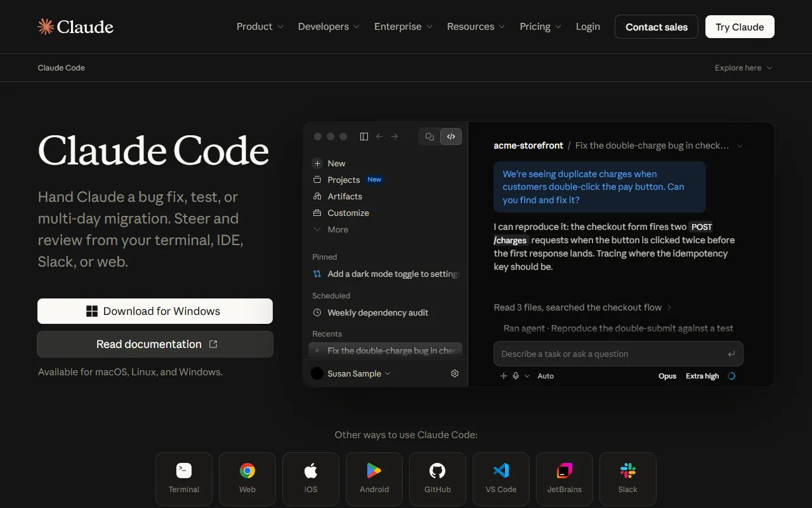This screenshot has width=812, height=508.
Task: Start a New session from the sidebar
Action: click(x=329, y=163)
